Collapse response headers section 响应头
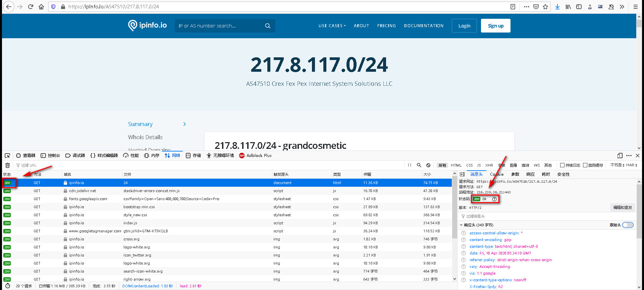Image resolution: width=644 pixels, height=290 pixels. [461, 225]
